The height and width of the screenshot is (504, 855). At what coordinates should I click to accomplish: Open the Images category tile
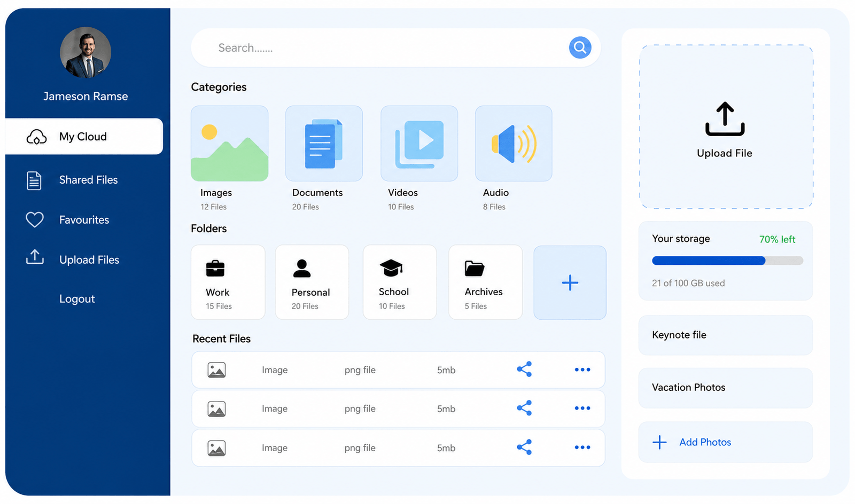pos(229,144)
